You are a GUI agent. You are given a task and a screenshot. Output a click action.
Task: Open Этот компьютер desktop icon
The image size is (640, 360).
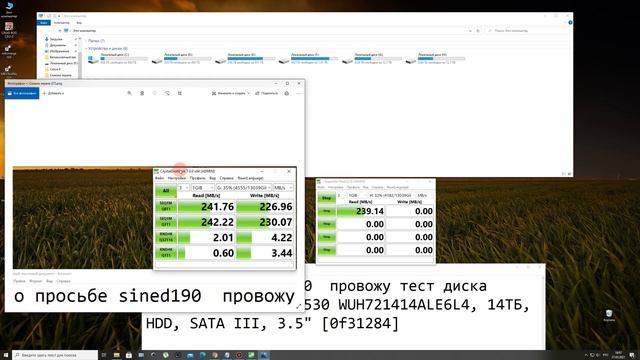pos(9,9)
